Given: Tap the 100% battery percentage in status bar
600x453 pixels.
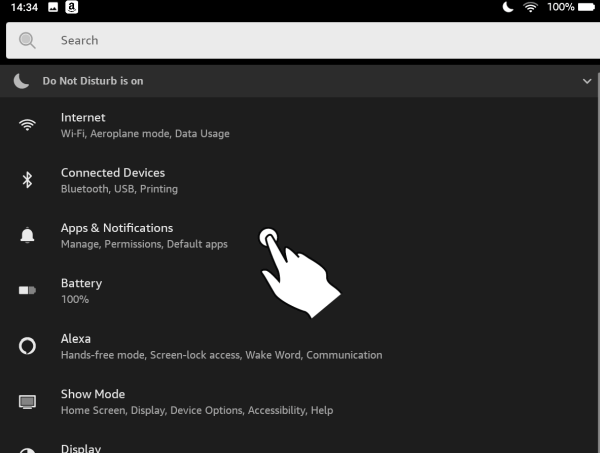Looking at the screenshot, I should coord(561,7).
